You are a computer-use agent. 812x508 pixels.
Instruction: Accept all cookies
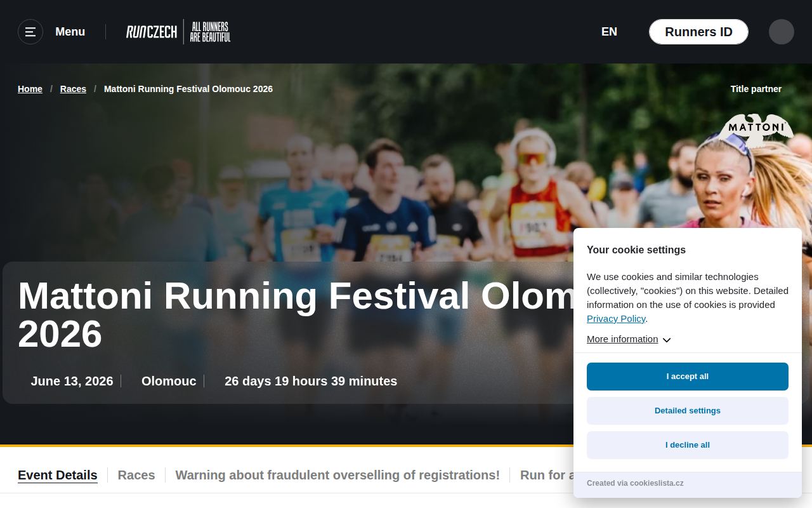[688, 377]
